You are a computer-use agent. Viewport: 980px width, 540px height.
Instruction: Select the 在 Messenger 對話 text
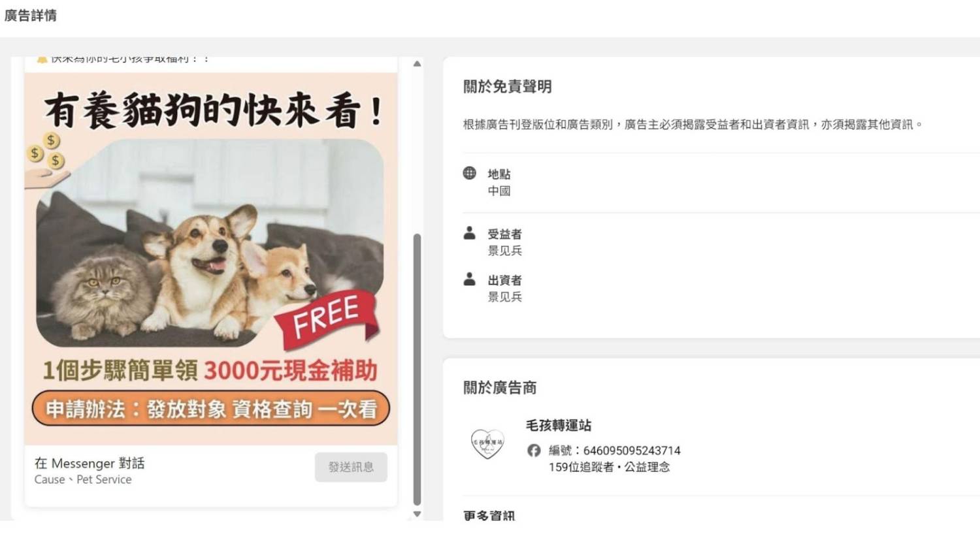[90, 463]
